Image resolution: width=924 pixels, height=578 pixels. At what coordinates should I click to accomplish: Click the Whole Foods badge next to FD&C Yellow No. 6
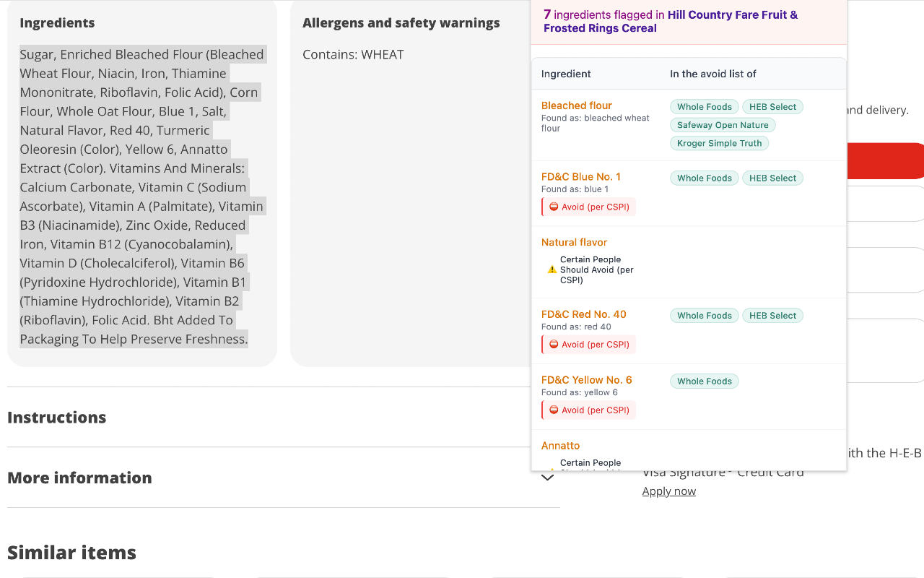tap(704, 381)
